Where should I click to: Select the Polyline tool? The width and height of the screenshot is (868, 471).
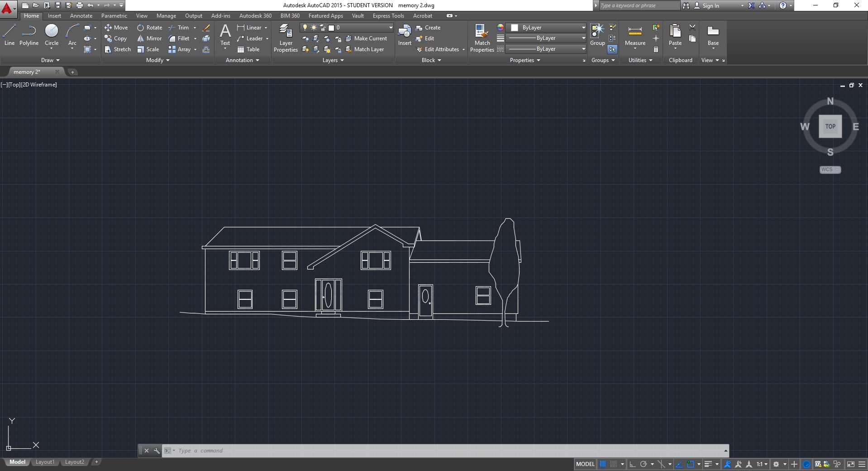29,35
